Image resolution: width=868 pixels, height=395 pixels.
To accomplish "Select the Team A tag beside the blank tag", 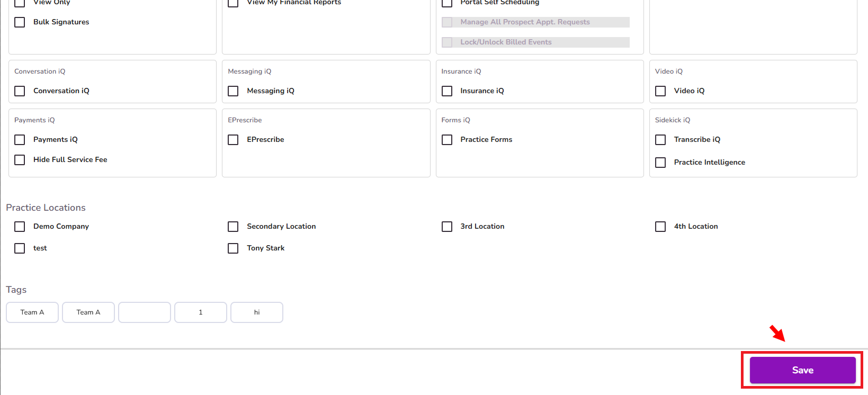I will pyautogui.click(x=88, y=312).
